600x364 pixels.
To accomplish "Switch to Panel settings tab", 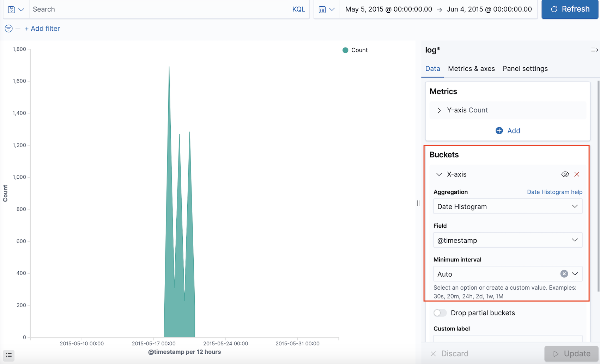I will [525, 69].
